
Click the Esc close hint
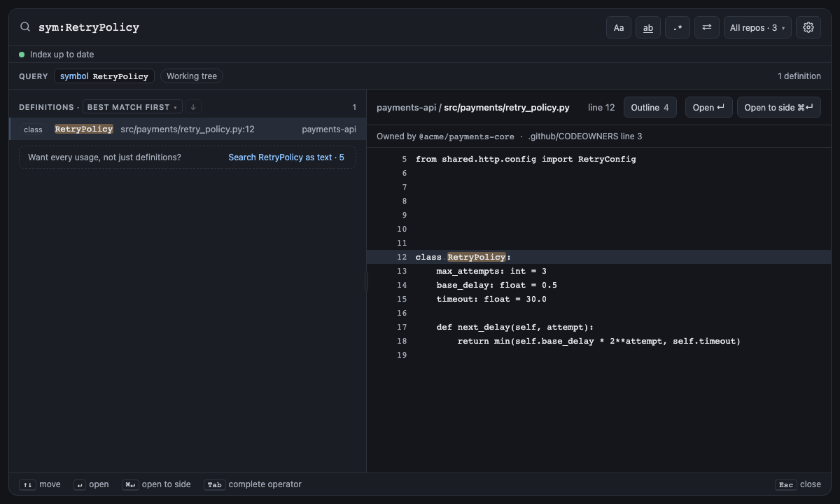[x=798, y=484]
